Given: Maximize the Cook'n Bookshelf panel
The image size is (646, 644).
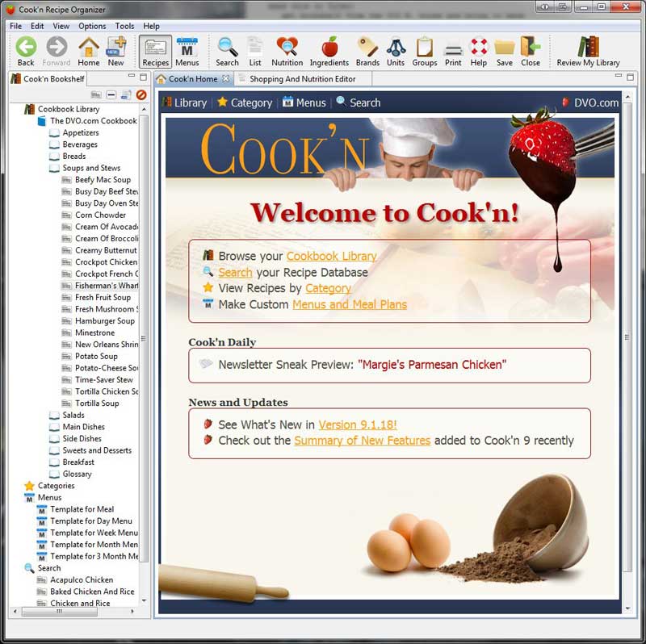Looking at the screenshot, I should (143, 77).
